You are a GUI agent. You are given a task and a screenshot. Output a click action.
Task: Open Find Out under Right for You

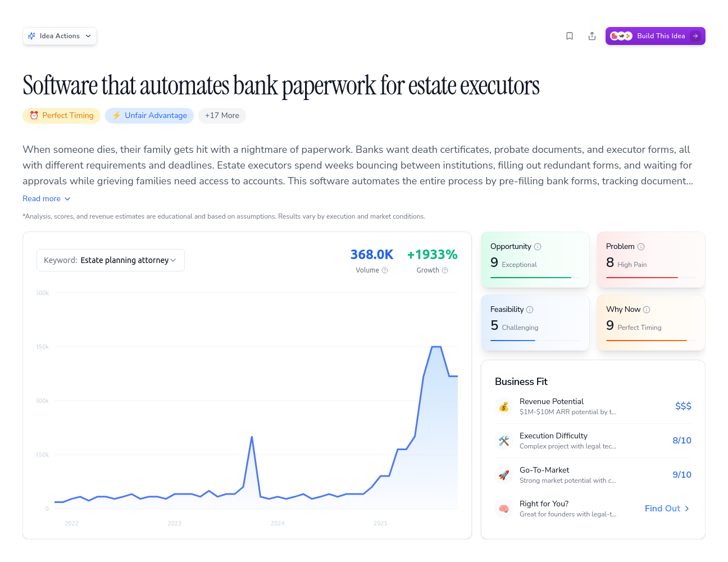point(666,508)
